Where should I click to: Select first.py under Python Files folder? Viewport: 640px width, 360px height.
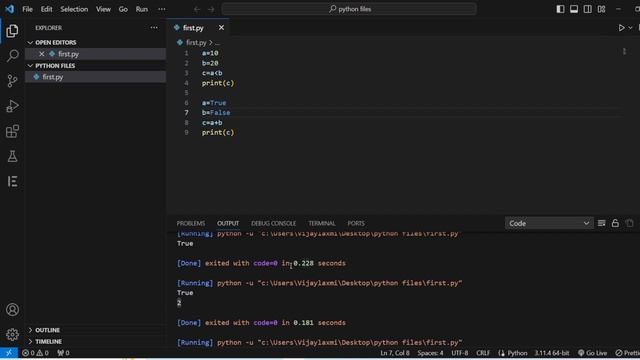pos(96,77)
